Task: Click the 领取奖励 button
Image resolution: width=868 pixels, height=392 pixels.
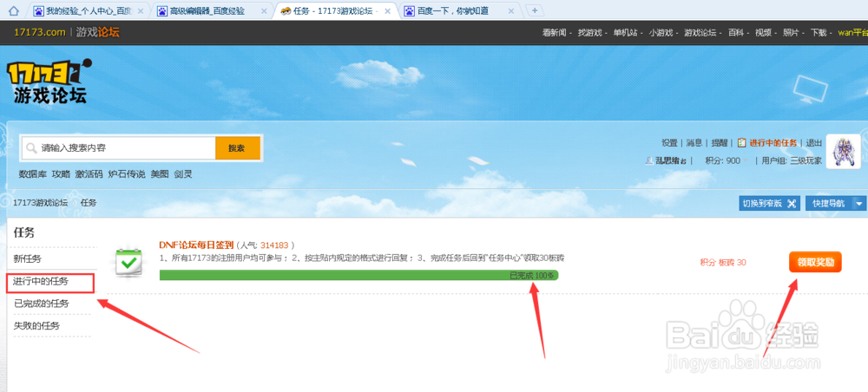Action: (x=815, y=262)
